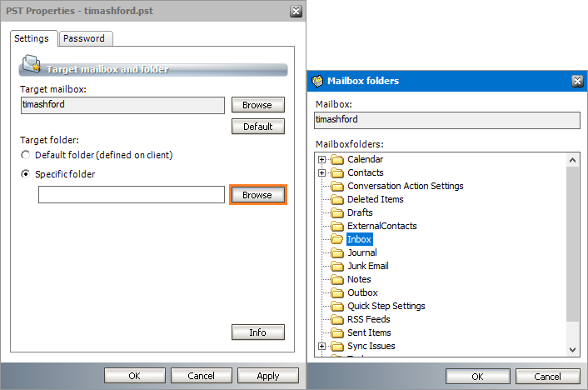The image size is (588, 390).
Task: Expand the Sync Issues tree node
Action: (x=322, y=346)
